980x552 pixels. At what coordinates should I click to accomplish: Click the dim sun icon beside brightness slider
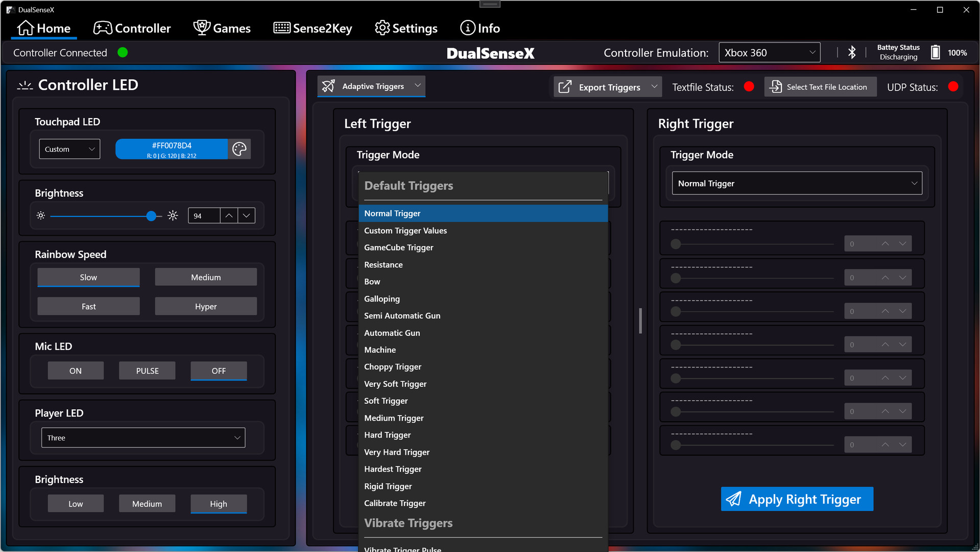point(41,216)
